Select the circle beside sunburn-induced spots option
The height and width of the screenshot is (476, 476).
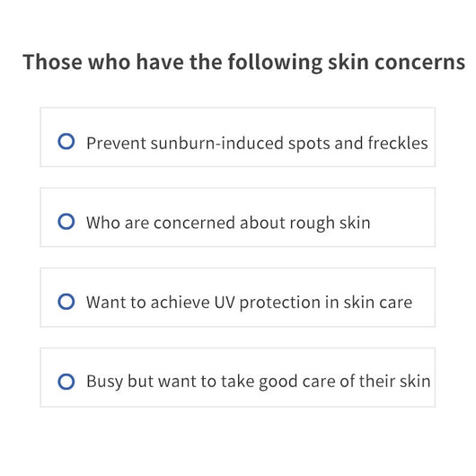66,142
